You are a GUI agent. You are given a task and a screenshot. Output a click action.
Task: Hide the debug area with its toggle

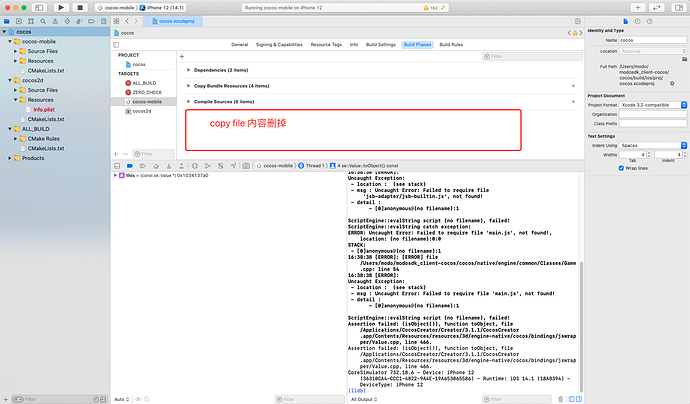[117, 166]
